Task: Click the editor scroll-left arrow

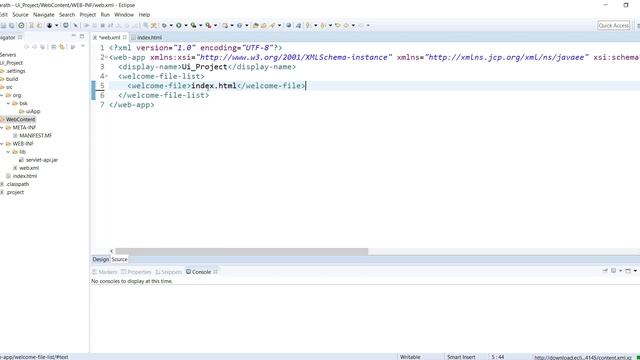Action: 111,251
